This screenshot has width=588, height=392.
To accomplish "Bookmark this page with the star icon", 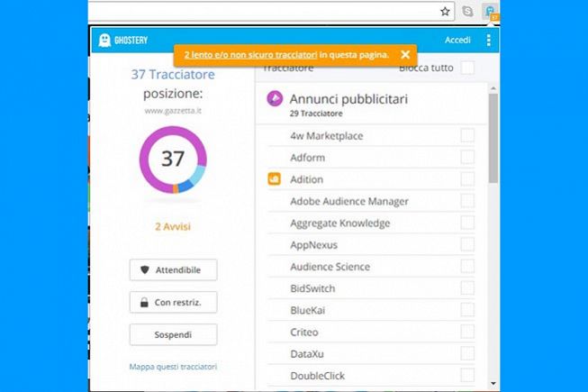I will (x=445, y=12).
